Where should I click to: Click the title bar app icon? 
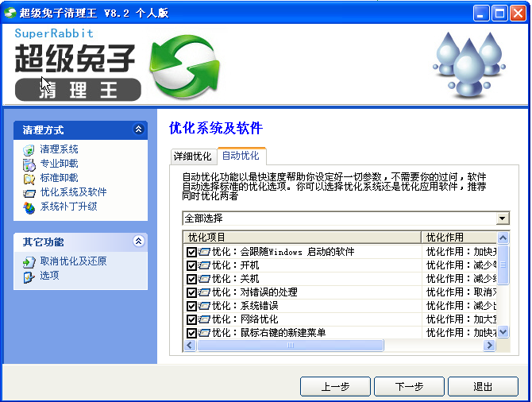click(10, 13)
